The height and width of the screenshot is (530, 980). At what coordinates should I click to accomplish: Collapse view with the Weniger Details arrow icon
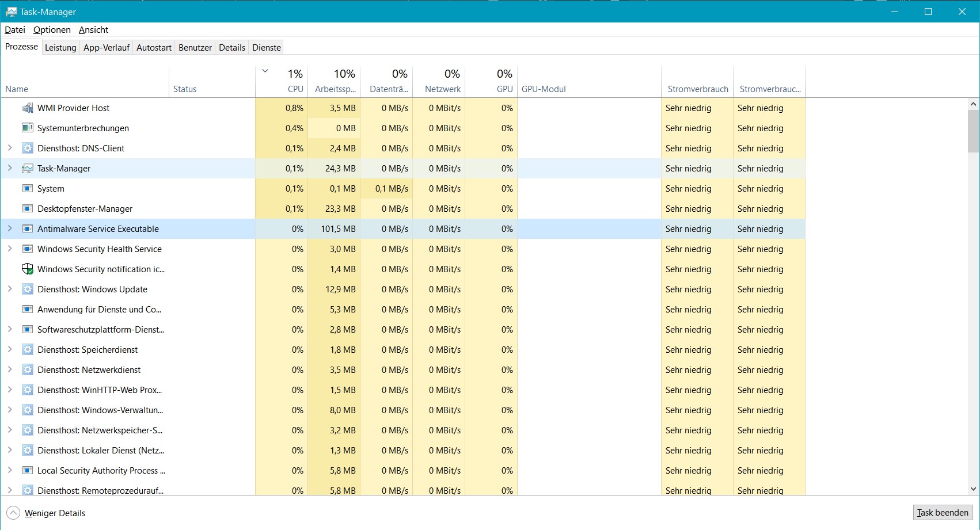(x=13, y=513)
